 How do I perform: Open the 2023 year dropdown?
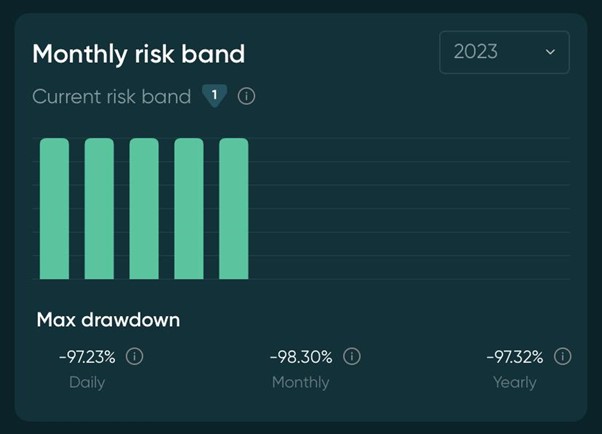504,52
